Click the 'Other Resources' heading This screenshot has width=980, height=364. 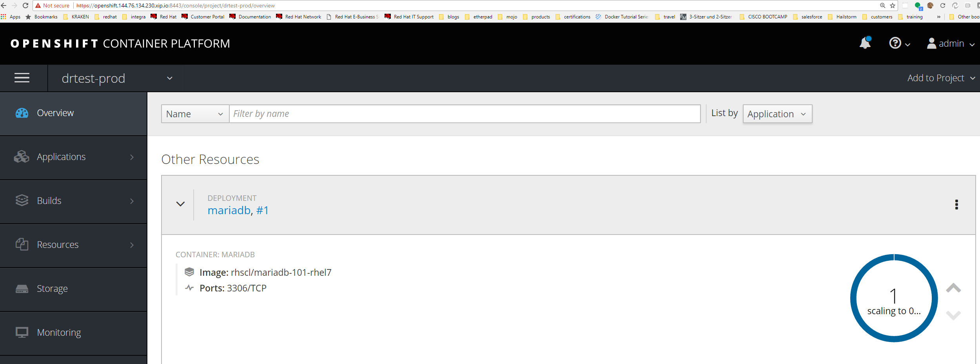pyautogui.click(x=210, y=159)
